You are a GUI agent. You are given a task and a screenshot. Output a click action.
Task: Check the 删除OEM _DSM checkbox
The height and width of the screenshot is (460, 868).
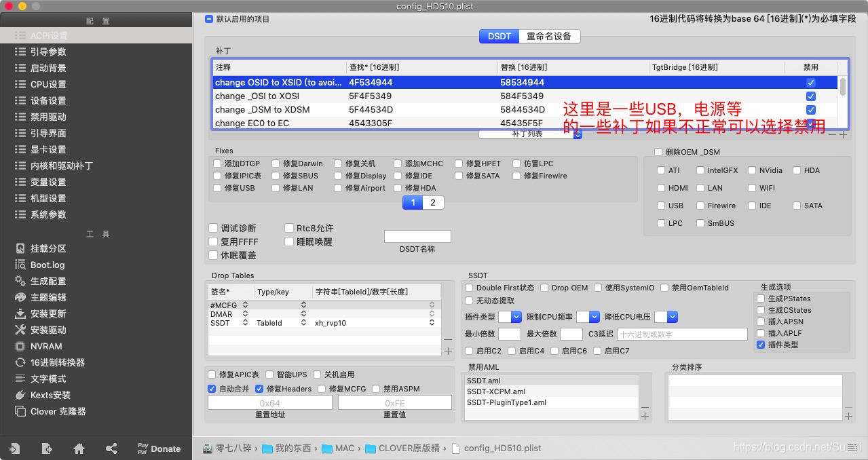[x=658, y=152]
